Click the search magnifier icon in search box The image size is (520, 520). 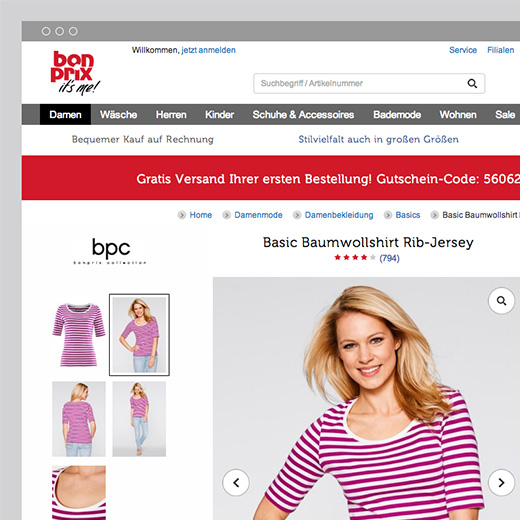(472, 83)
